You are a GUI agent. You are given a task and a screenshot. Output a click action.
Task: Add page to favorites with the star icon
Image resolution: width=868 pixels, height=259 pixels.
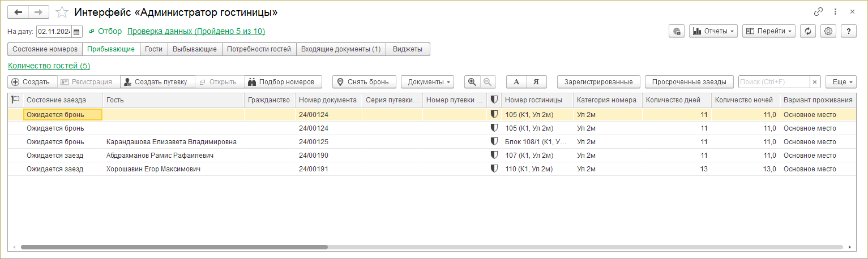coord(62,12)
